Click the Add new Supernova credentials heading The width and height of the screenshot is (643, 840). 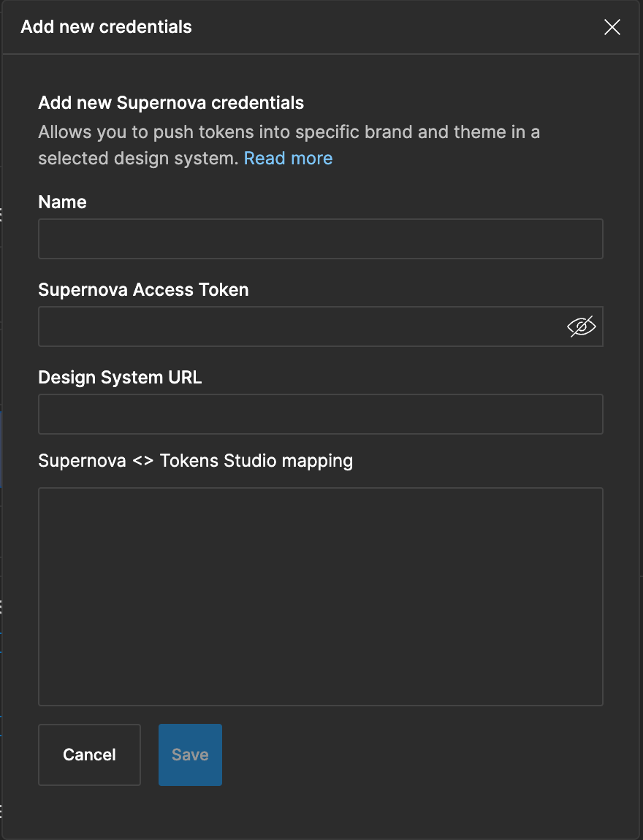(171, 103)
